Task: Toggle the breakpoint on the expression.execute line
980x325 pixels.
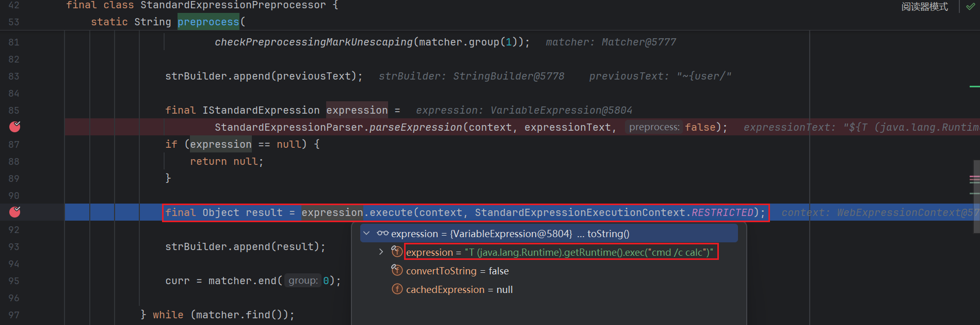Action: tap(15, 212)
